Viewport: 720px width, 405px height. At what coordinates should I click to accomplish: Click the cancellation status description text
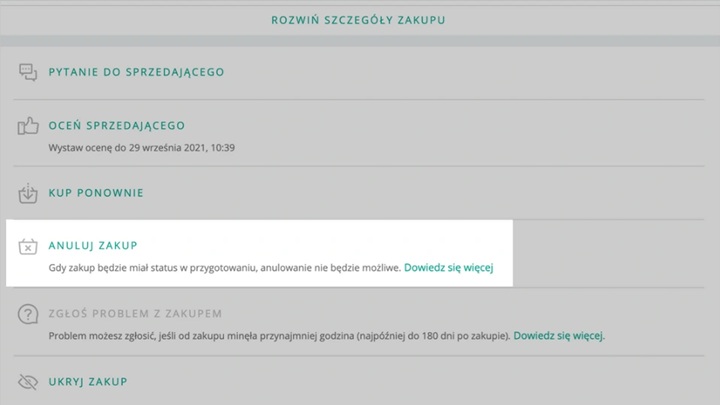pos(225,268)
